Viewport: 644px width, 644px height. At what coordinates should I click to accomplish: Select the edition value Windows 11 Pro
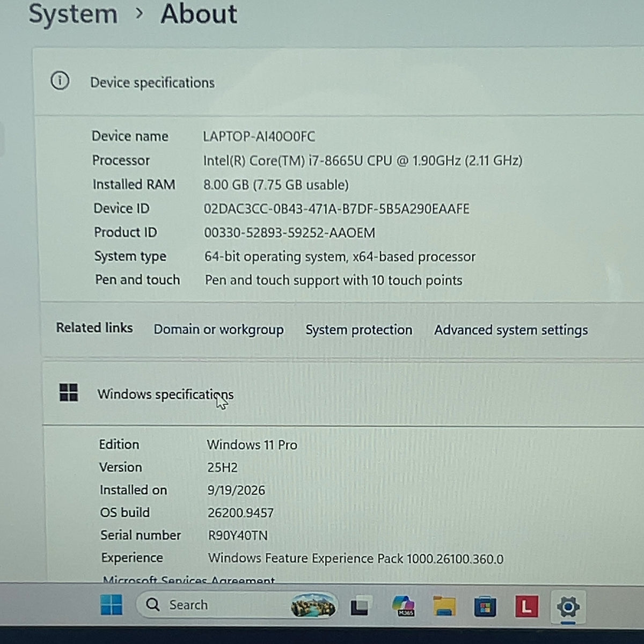252,445
